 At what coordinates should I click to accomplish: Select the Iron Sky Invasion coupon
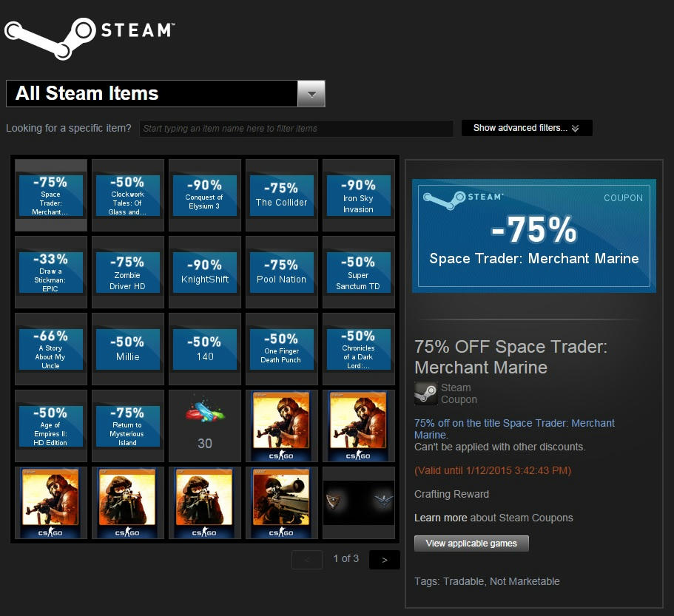pos(359,195)
